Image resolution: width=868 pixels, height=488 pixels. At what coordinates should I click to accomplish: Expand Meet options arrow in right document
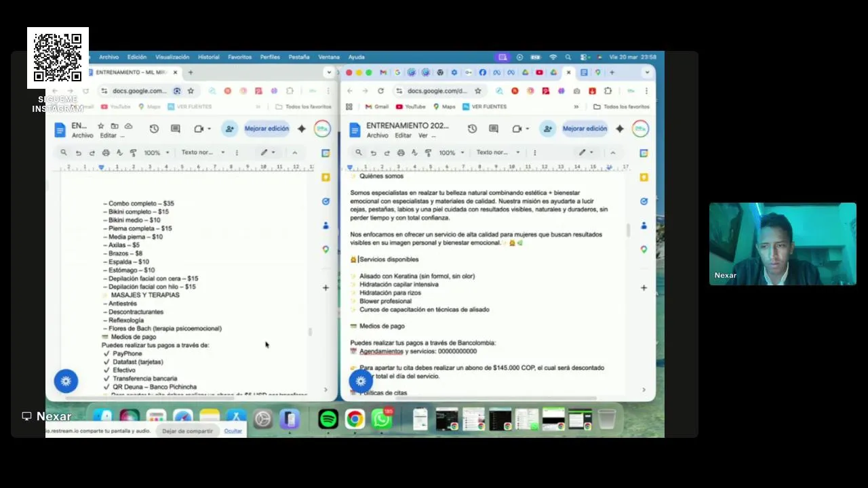(x=527, y=129)
